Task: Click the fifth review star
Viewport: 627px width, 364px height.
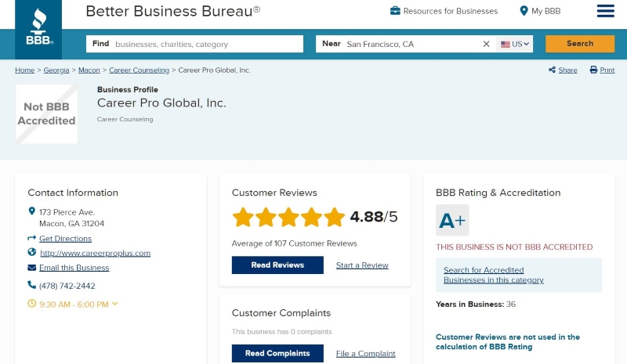Action: [335, 217]
